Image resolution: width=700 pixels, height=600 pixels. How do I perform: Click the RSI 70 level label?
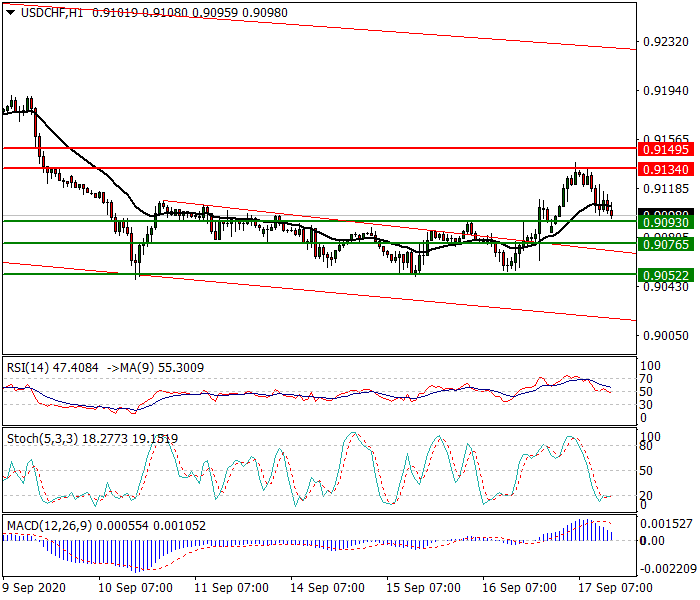646,379
